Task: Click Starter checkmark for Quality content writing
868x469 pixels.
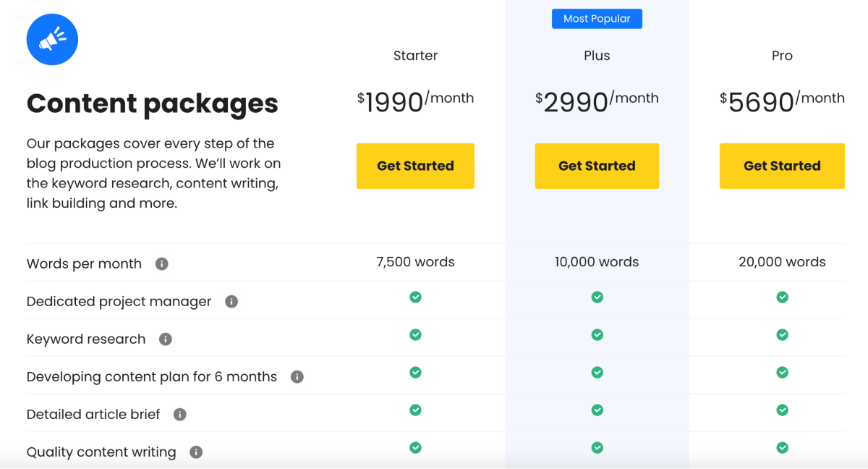Action: tap(415, 447)
